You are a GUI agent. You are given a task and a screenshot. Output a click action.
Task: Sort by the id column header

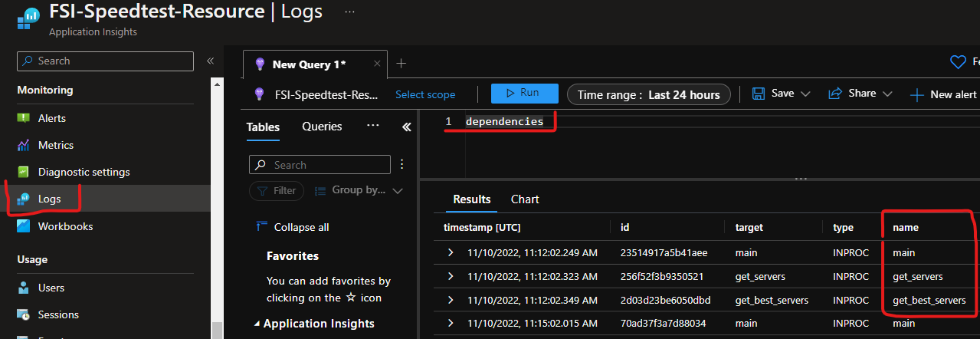[624, 228]
